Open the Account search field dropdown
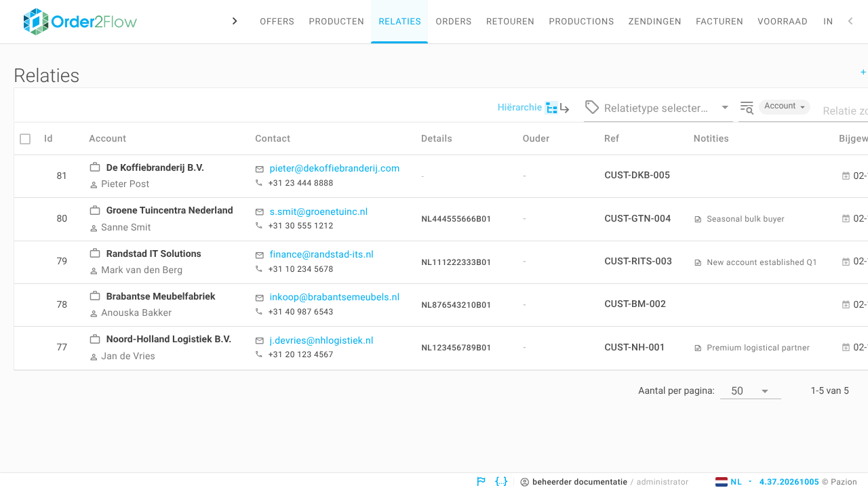The width and height of the screenshot is (868, 488). pos(785,106)
